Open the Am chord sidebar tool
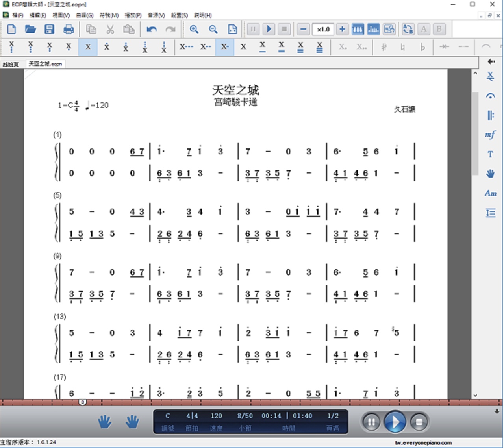Screen dimensions: 504x448 (490, 193)
